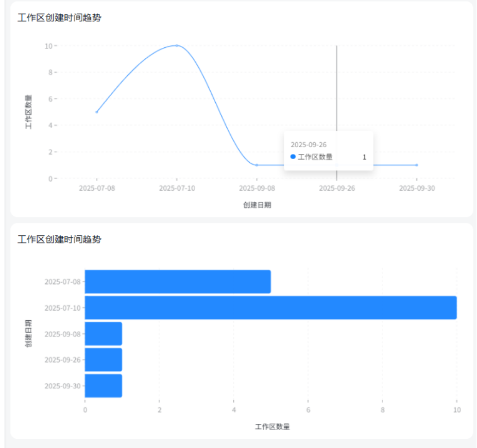Click the 工作区数量 x-axis title of bar chart
The height and width of the screenshot is (448, 477).
[x=272, y=427]
